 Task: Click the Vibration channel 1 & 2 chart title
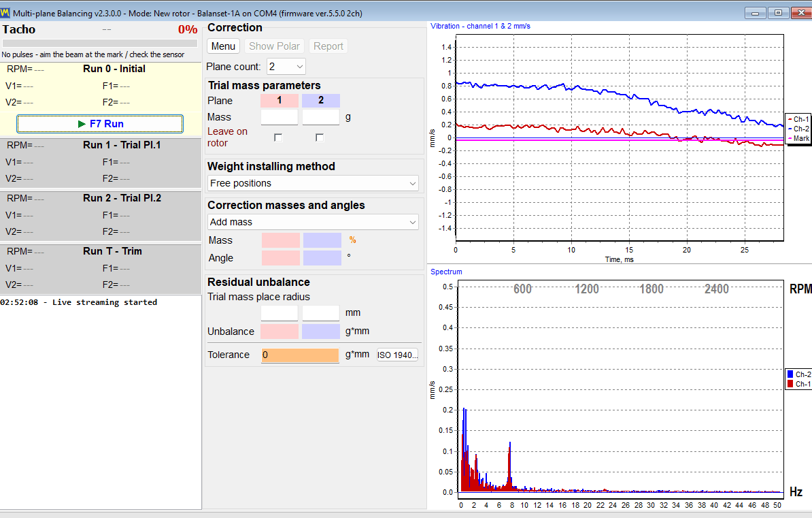click(x=481, y=26)
